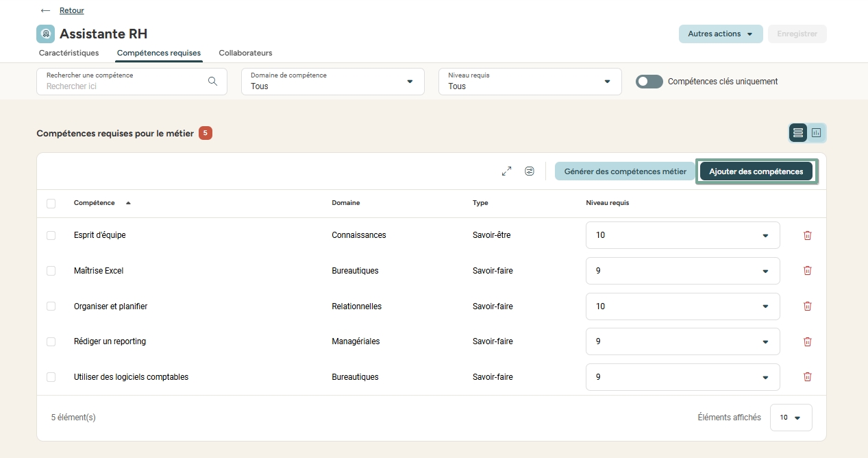Delete the Esprit d'équipe competence

click(x=807, y=235)
